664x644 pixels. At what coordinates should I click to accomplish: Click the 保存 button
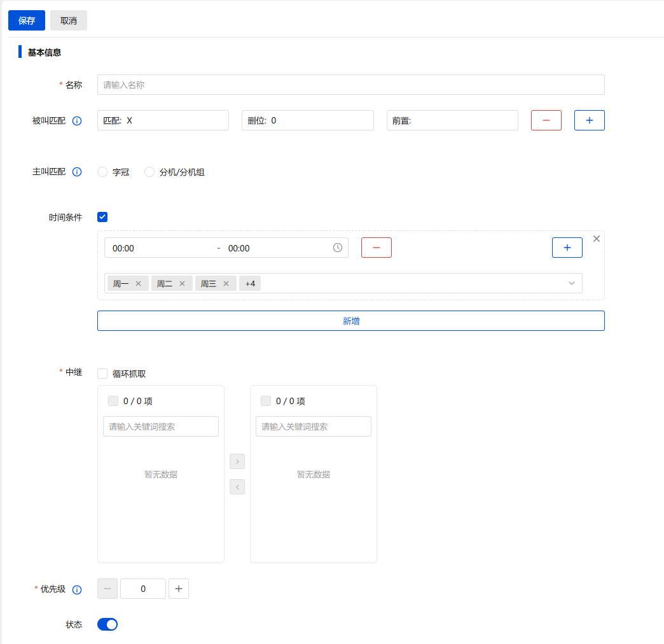[27, 20]
